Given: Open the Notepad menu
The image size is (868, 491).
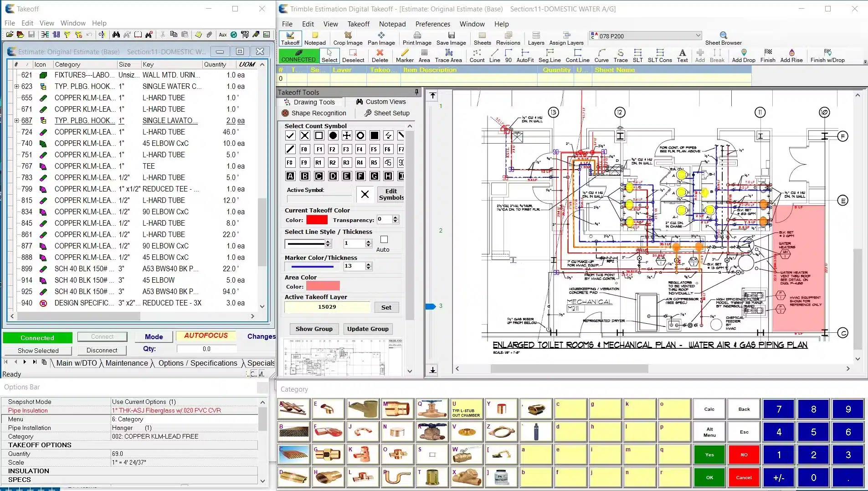Looking at the screenshot, I should point(392,24).
